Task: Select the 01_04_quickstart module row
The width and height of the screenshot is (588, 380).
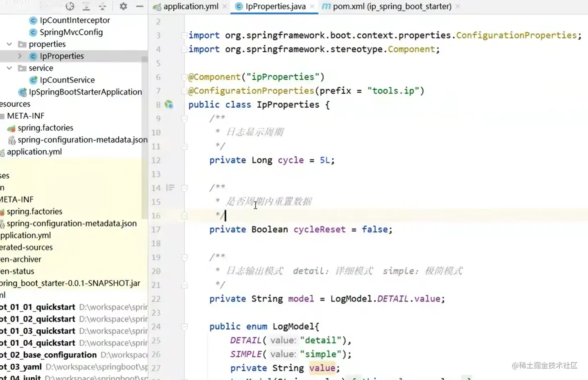Action: (74, 343)
